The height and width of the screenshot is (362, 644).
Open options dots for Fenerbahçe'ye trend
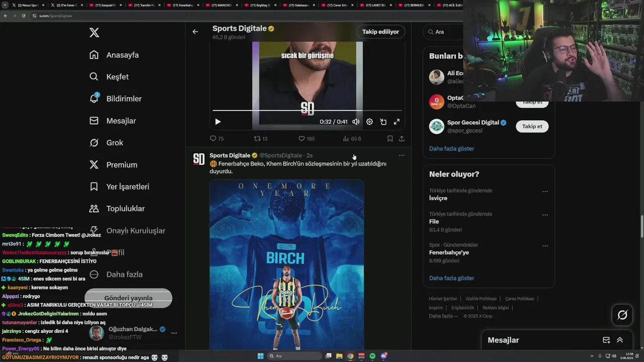545,246
